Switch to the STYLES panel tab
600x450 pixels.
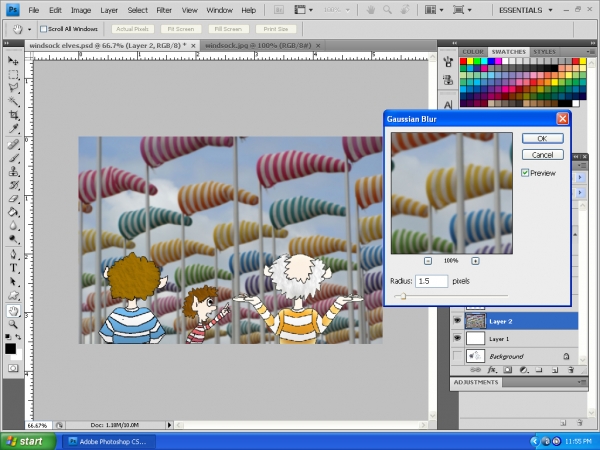tap(544, 52)
